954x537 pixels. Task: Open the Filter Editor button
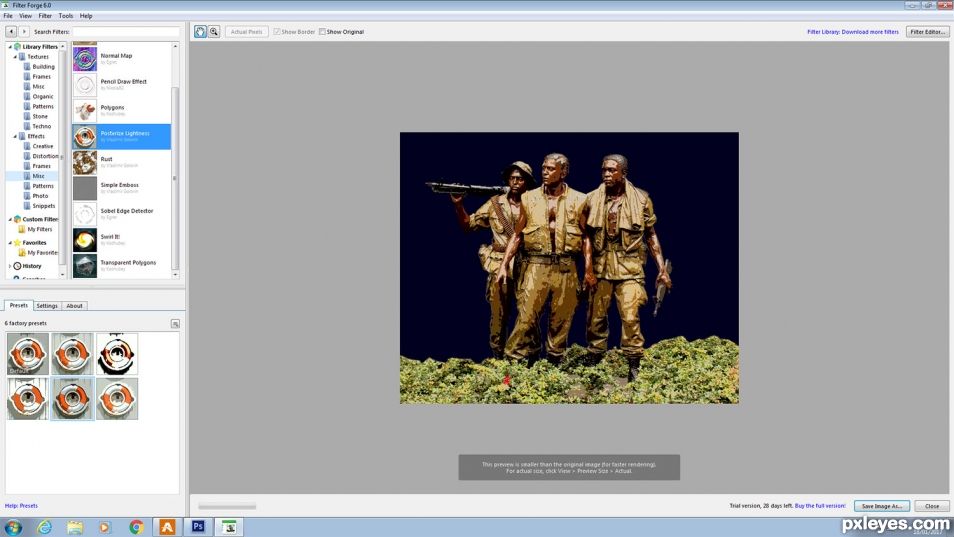pos(927,32)
